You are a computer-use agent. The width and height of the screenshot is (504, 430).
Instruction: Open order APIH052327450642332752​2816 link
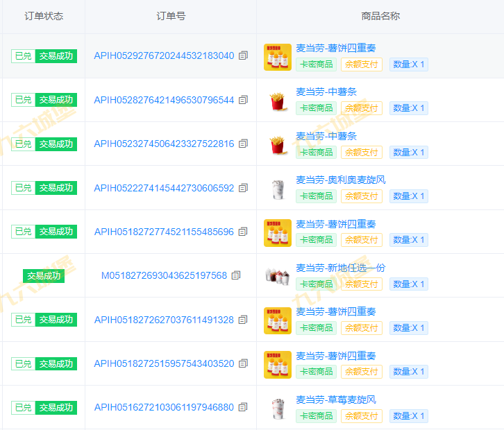[164, 144]
